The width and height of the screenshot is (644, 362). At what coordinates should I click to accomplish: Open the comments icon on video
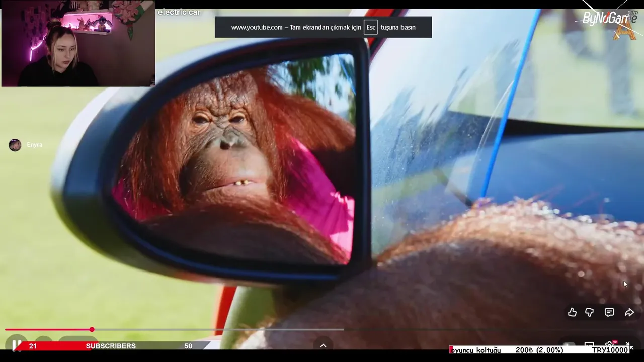point(609,312)
